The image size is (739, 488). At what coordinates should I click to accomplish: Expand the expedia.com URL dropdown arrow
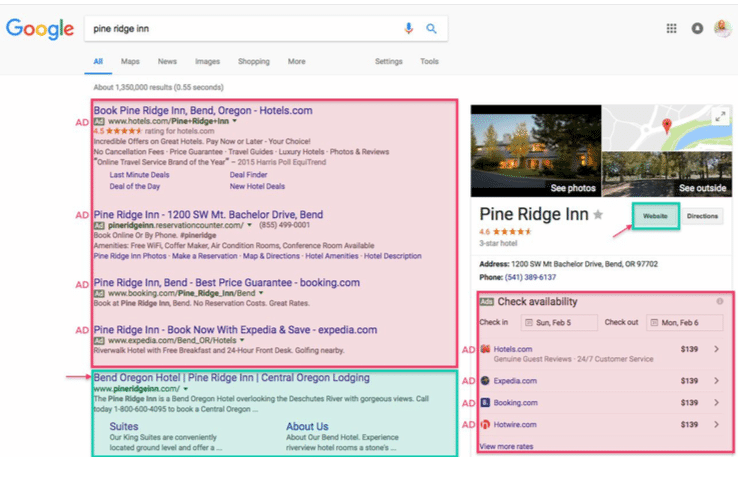[x=242, y=340]
